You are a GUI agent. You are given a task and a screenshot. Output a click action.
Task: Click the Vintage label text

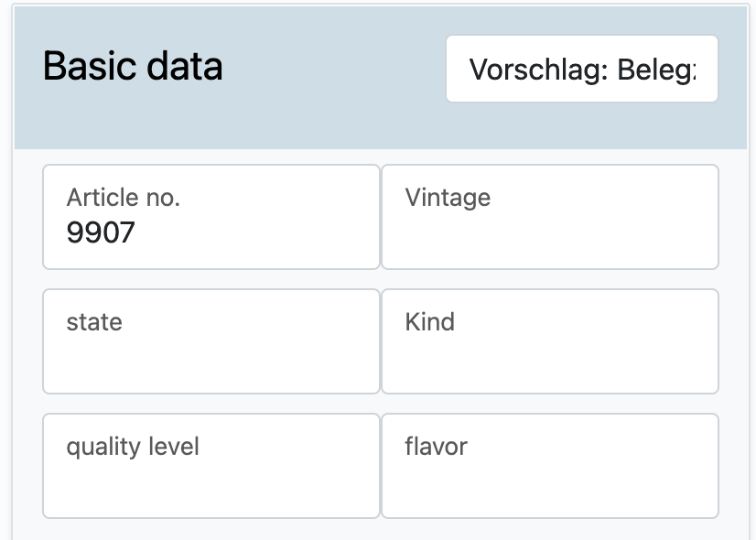coord(448,198)
